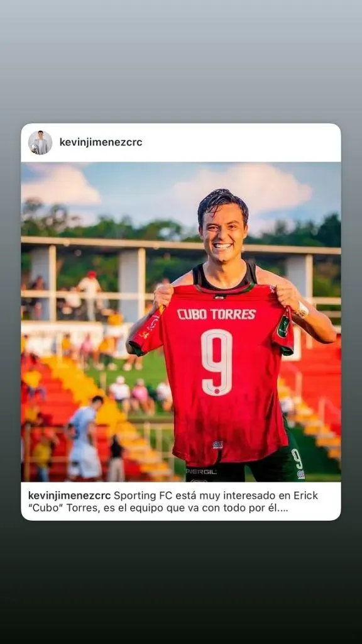Tap the large number 9 on the jersey
The width and height of the screenshot is (362, 644).
(x=217, y=362)
